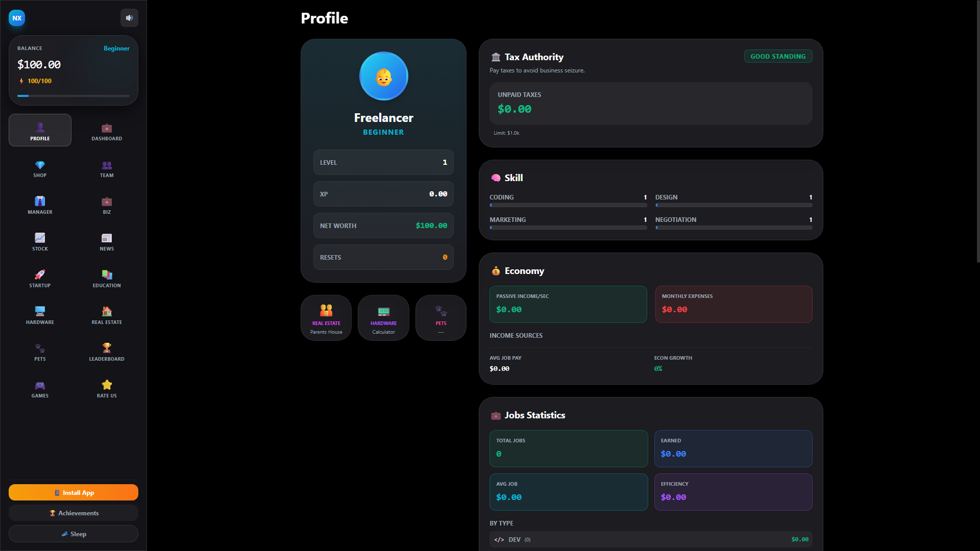The image size is (980, 551).
Task: Open the Real Estate section
Action: pos(106,315)
